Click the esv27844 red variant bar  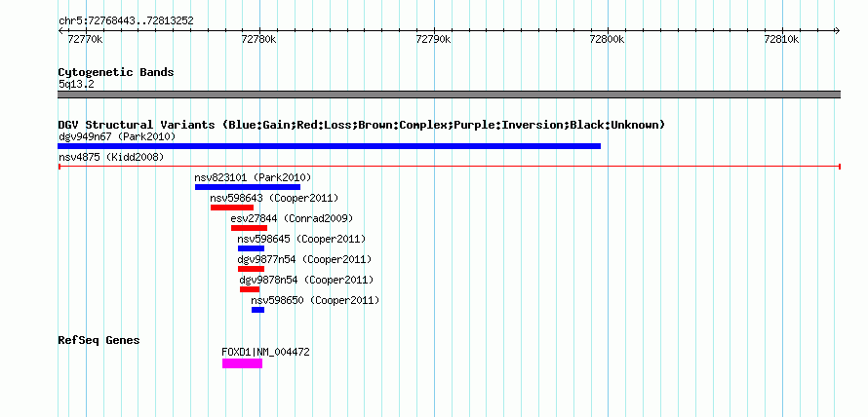click(x=249, y=228)
